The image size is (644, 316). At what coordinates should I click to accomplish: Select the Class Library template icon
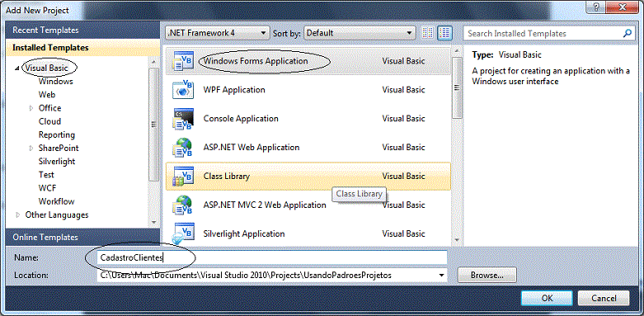tap(183, 177)
